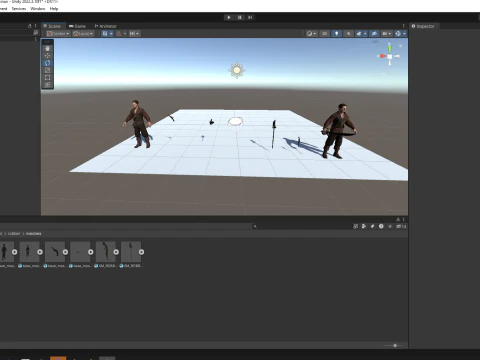Click the red X axis on orientation gizmo

click(x=382, y=56)
